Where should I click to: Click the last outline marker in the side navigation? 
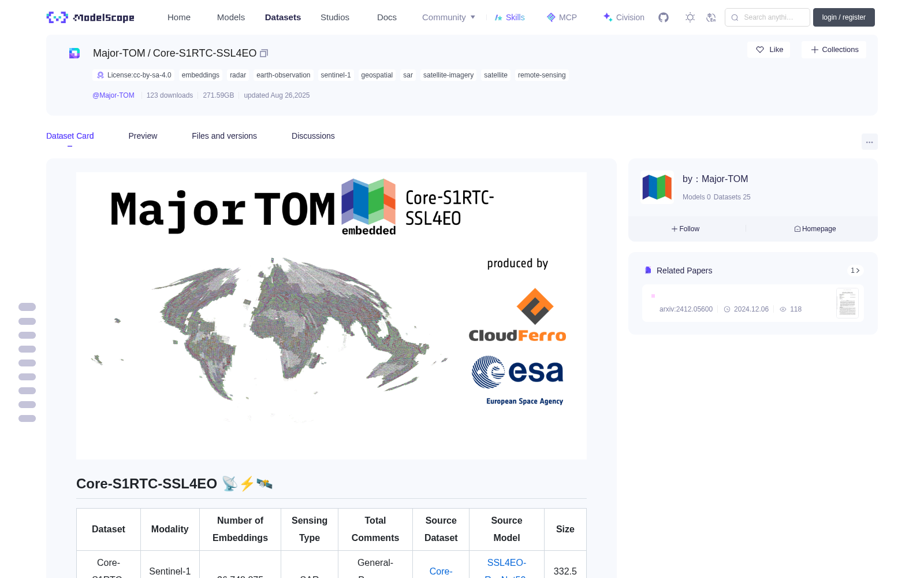click(x=27, y=418)
